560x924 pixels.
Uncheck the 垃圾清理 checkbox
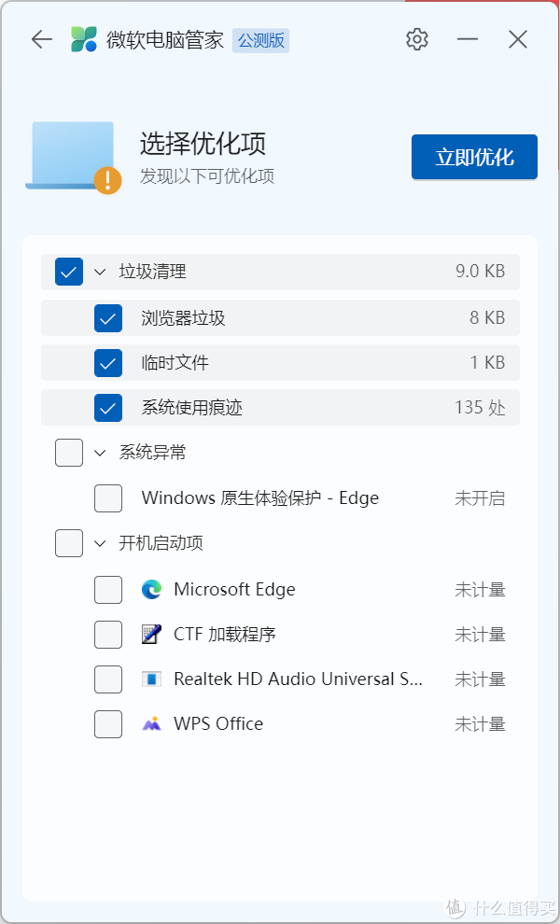tap(69, 272)
